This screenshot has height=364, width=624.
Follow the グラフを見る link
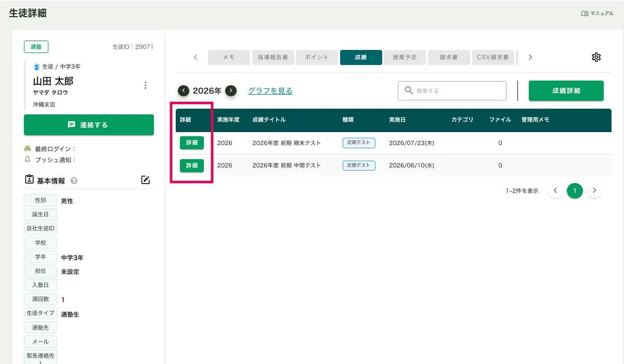click(x=270, y=90)
